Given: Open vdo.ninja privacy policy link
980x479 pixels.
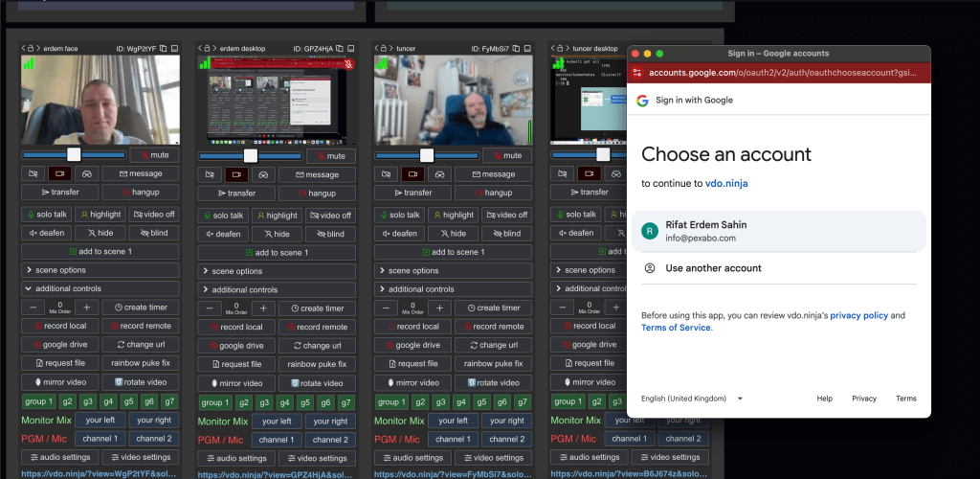Looking at the screenshot, I should tap(858, 316).
